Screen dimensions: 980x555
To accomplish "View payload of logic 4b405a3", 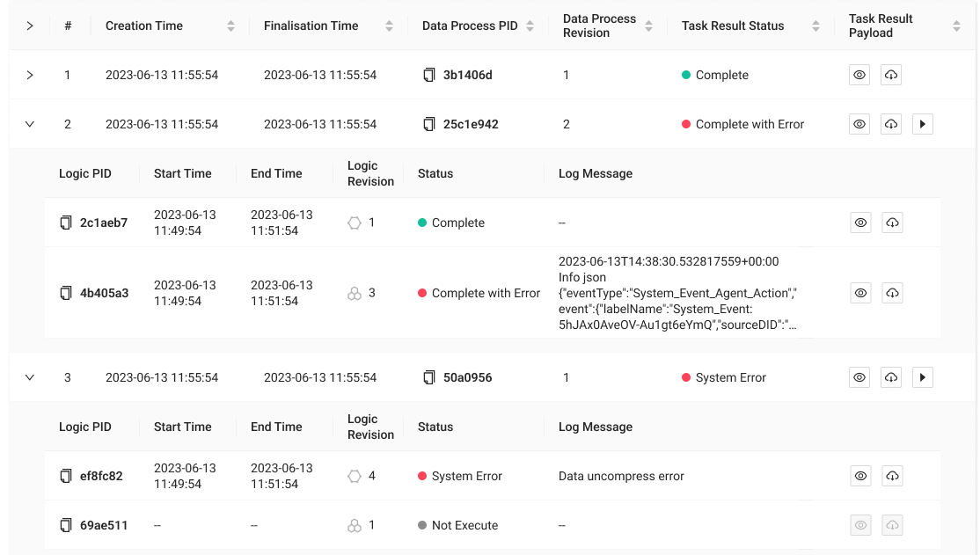I will [860, 294].
